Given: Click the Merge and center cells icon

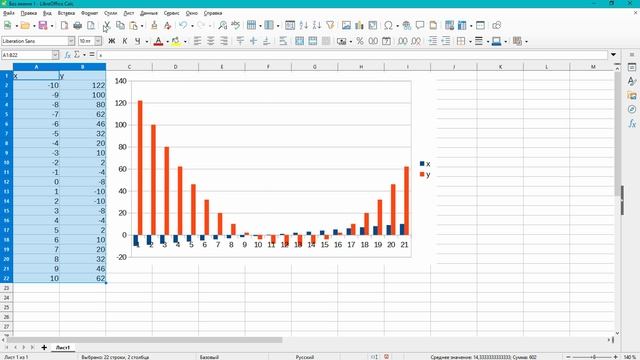Looking at the screenshot, I should coord(299,41).
